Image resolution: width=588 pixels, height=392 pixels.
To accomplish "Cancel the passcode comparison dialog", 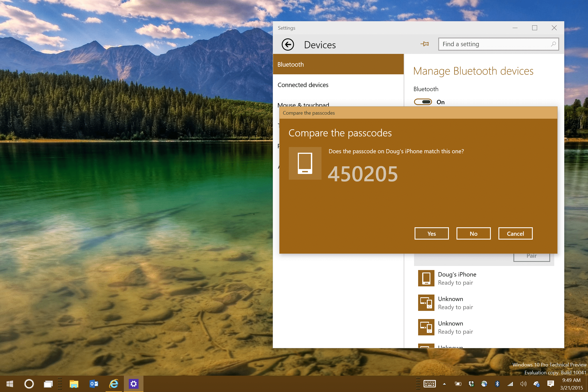I will 515,234.
